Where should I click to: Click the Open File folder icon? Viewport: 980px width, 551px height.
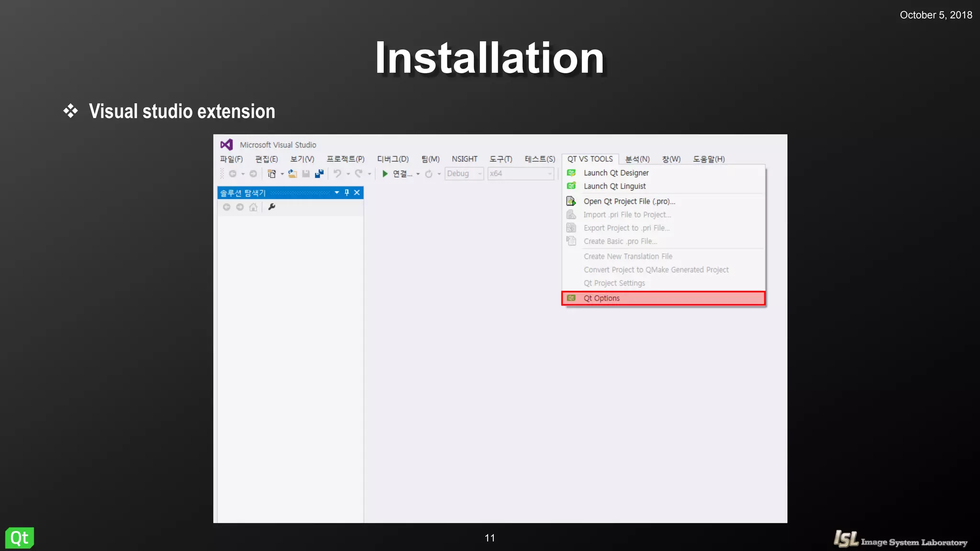click(292, 174)
